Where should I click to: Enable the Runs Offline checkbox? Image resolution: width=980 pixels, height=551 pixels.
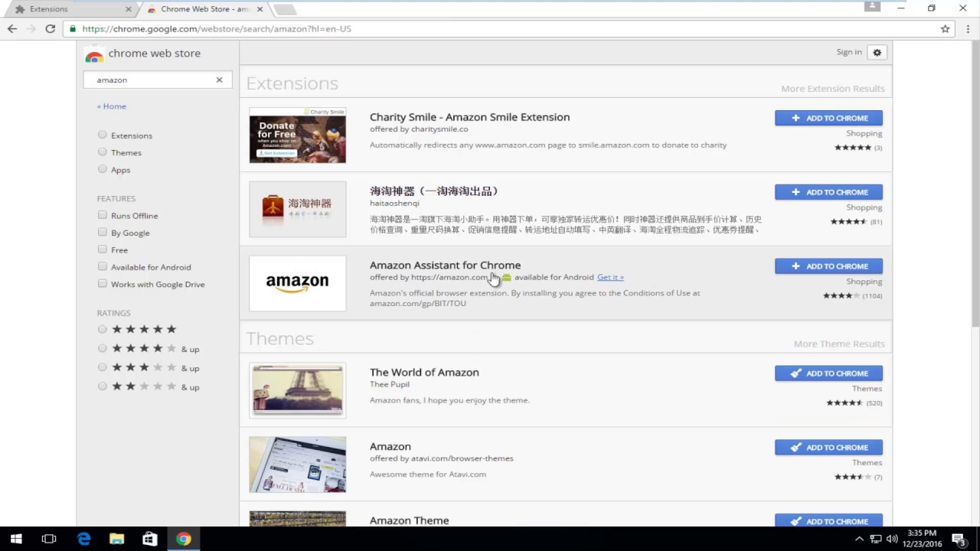(103, 215)
